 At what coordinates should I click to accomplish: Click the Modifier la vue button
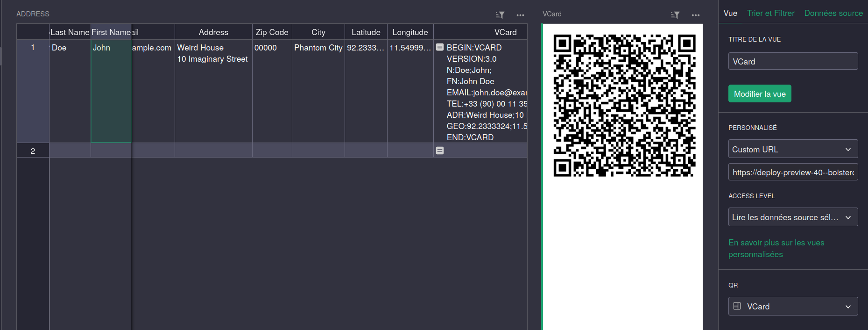tap(760, 94)
